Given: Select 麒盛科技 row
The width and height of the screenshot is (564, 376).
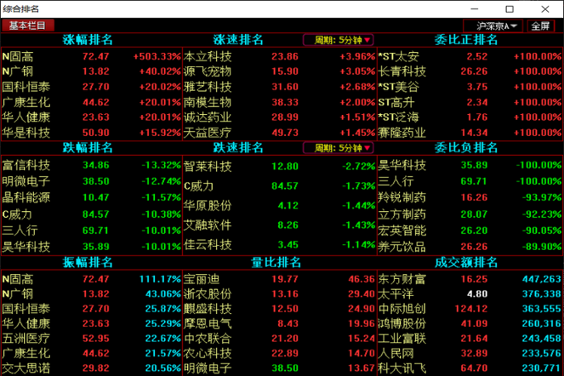Looking at the screenshot, I should tap(279, 309).
